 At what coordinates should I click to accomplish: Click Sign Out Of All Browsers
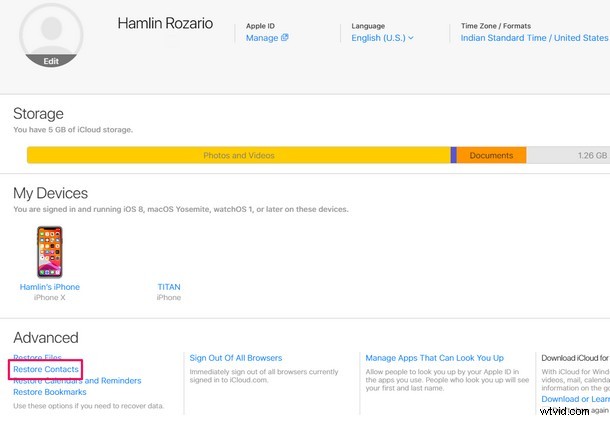click(x=236, y=358)
